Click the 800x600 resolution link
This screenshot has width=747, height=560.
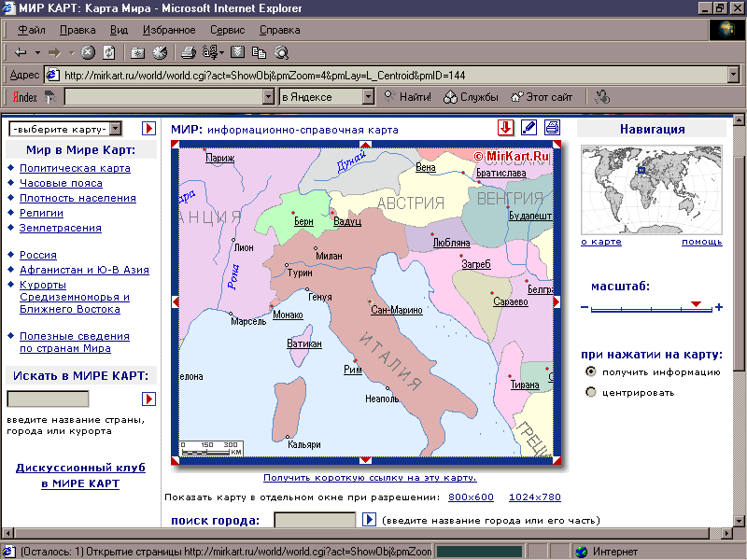click(471, 497)
